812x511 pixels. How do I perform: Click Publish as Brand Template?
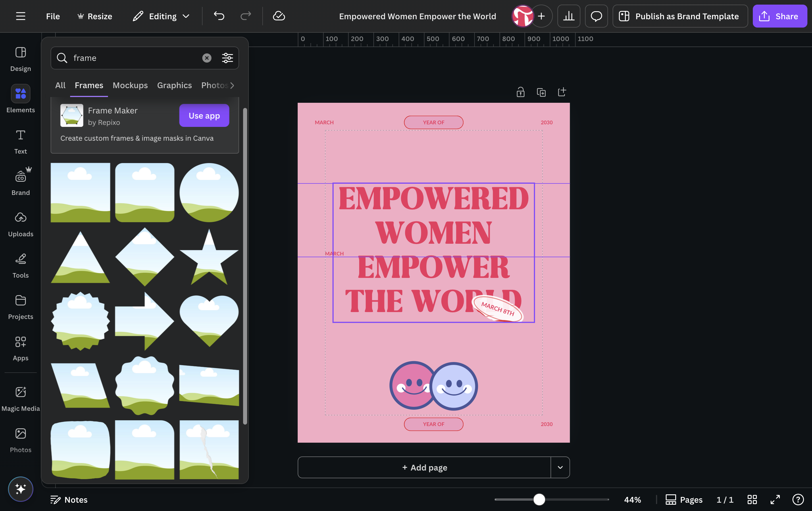pos(680,16)
